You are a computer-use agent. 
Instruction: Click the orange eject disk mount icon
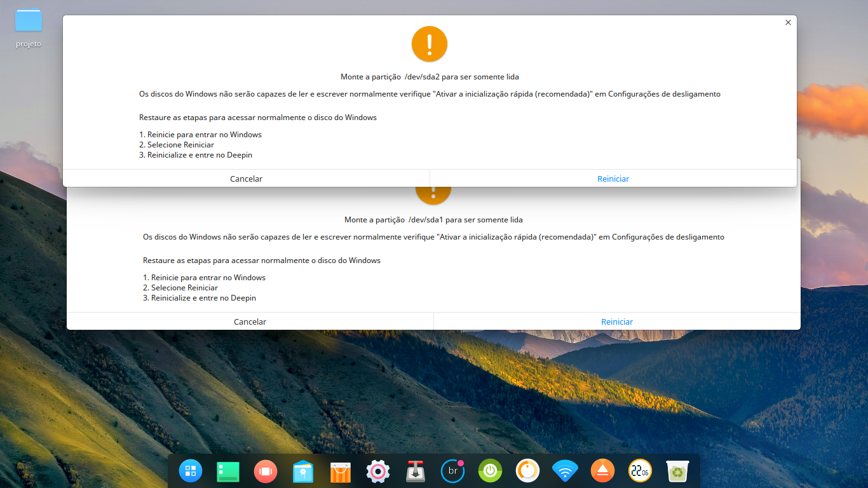(602, 471)
